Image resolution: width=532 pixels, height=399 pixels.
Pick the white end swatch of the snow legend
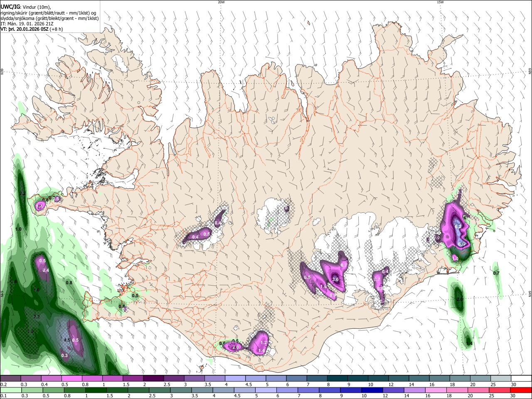pos(521,379)
